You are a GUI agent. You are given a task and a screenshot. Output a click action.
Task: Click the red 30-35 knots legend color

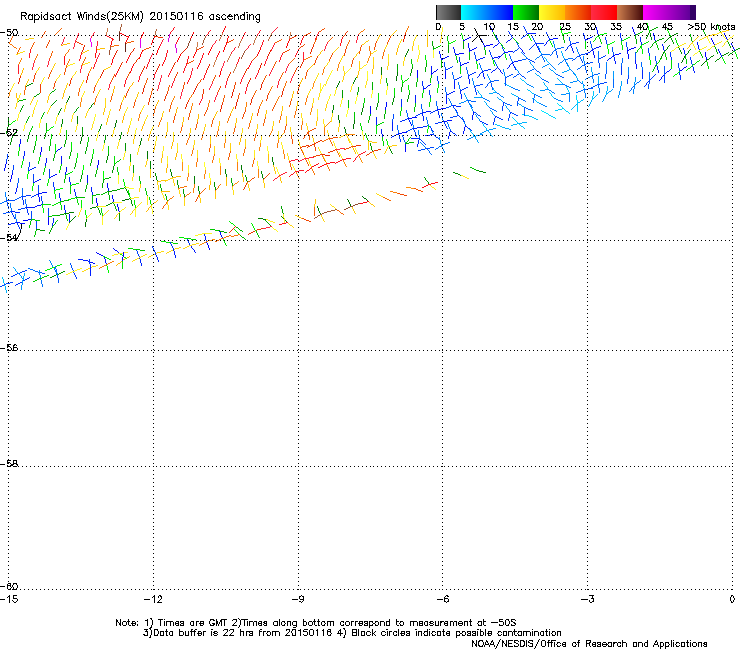(x=604, y=12)
